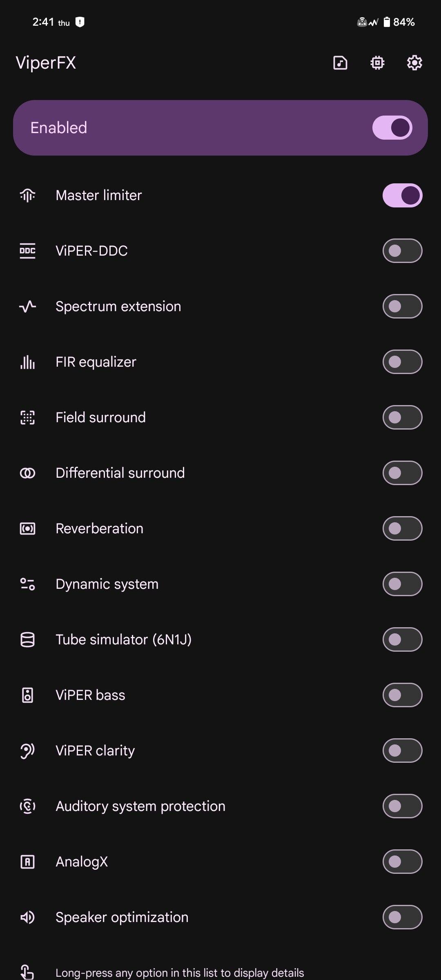This screenshot has height=980, width=441.
Task: Tap the Reverberation speaker icon
Action: [x=28, y=528]
